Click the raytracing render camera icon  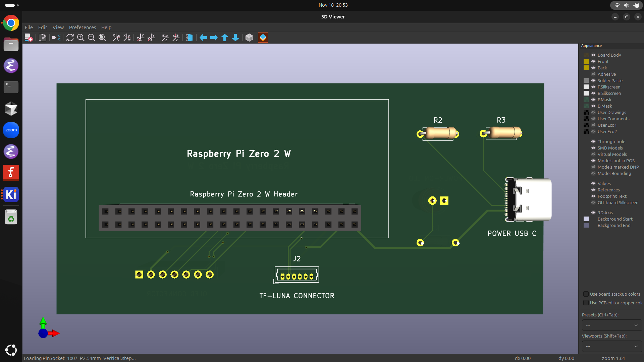(56, 38)
